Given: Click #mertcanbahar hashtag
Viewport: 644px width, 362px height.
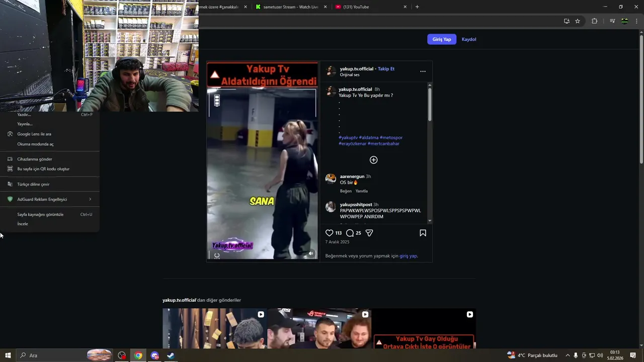Looking at the screenshot, I should tap(383, 144).
